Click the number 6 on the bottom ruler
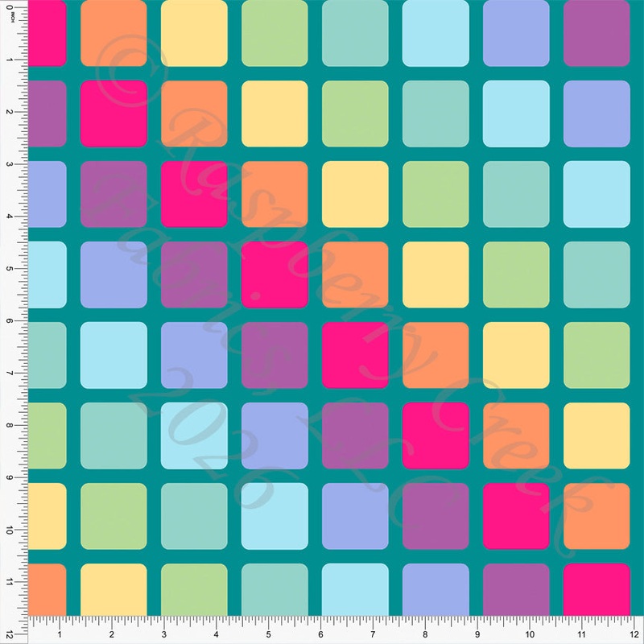Viewport: 644px width, 644px height. click(x=320, y=634)
